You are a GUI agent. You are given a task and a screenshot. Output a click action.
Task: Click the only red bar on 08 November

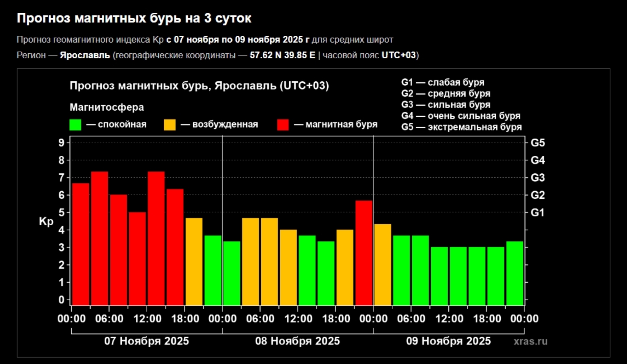[x=364, y=252]
